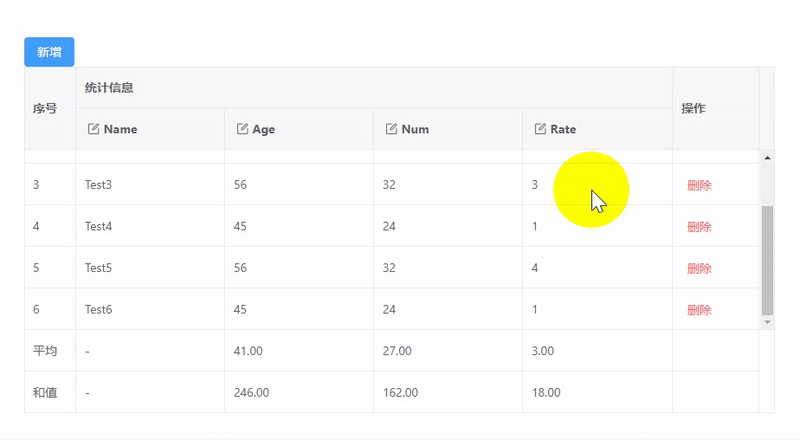Click 删除 for the Test6 row
800x440 pixels.
point(699,310)
